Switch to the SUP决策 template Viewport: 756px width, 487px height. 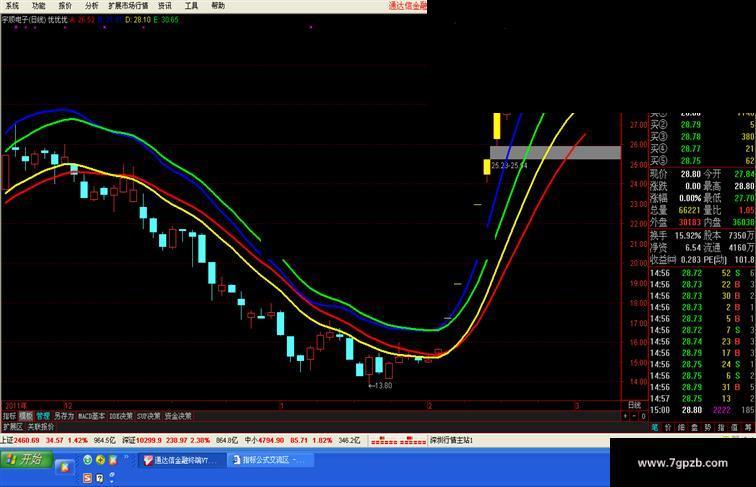148,416
